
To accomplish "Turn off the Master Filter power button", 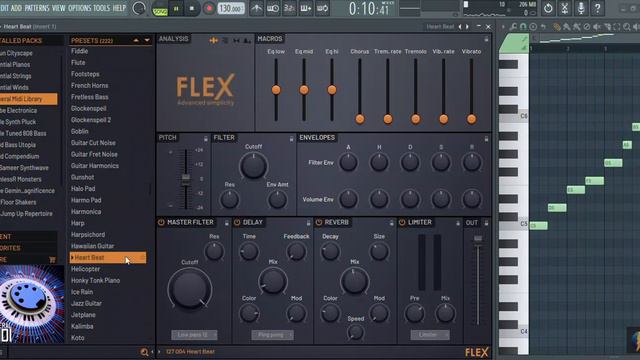I will click(161, 222).
